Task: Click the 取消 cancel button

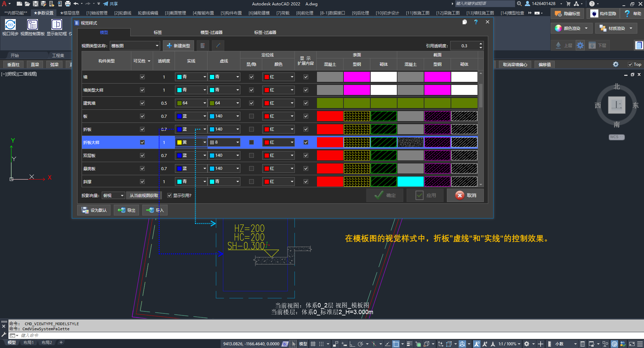Action: point(465,195)
